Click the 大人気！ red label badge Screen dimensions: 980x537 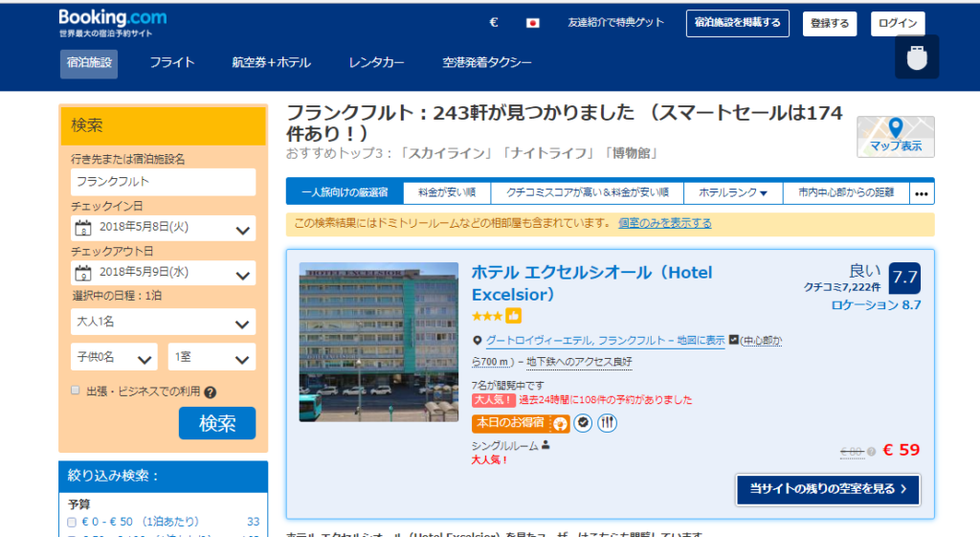coord(493,400)
